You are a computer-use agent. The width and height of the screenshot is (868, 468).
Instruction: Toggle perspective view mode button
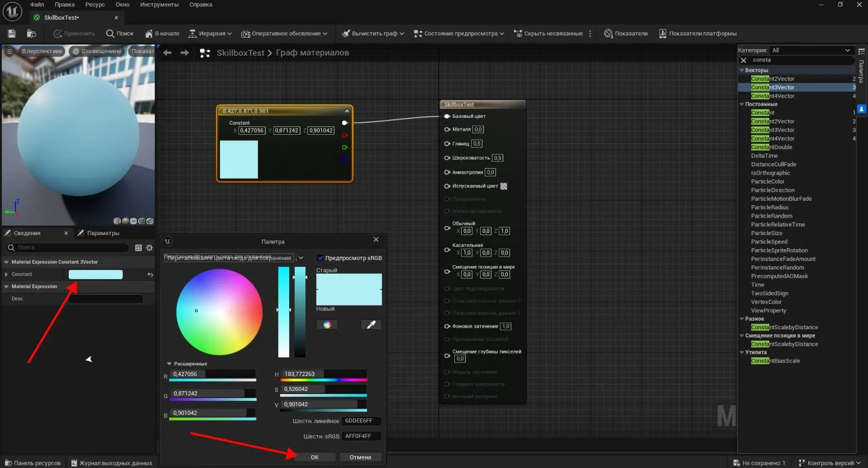pyautogui.click(x=41, y=51)
